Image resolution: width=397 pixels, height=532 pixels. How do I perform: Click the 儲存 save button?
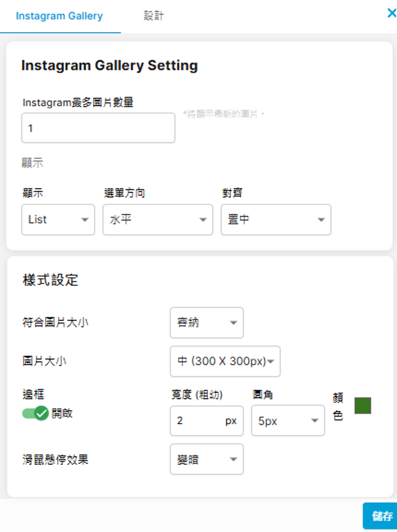click(x=382, y=516)
